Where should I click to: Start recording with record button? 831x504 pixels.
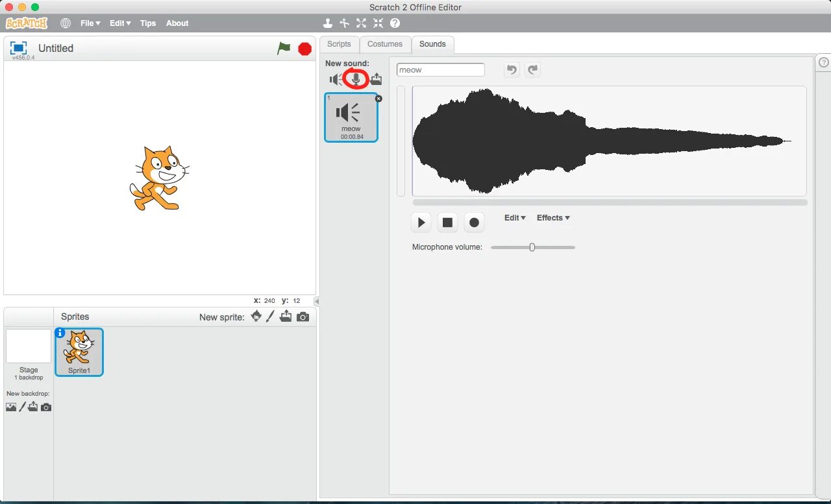pyautogui.click(x=474, y=222)
